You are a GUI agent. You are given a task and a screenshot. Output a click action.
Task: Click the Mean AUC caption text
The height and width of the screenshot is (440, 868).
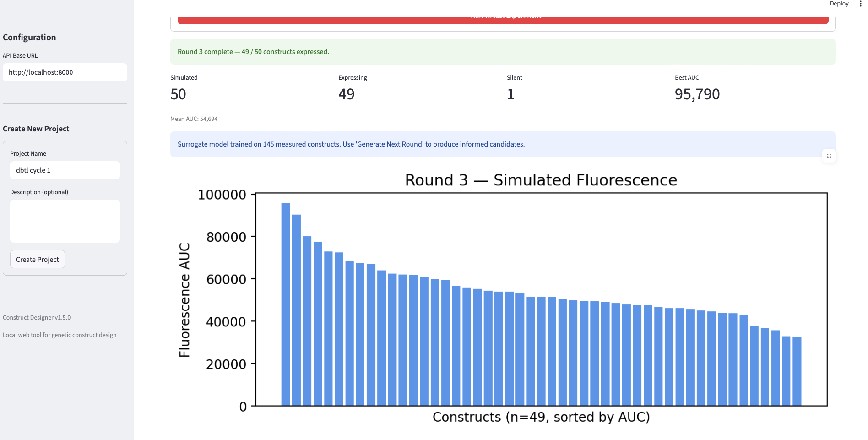point(194,119)
